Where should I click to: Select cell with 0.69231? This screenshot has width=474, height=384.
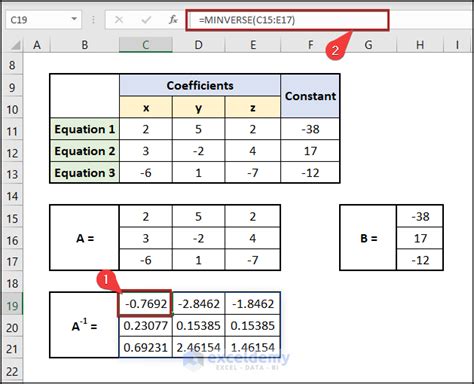click(x=146, y=347)
